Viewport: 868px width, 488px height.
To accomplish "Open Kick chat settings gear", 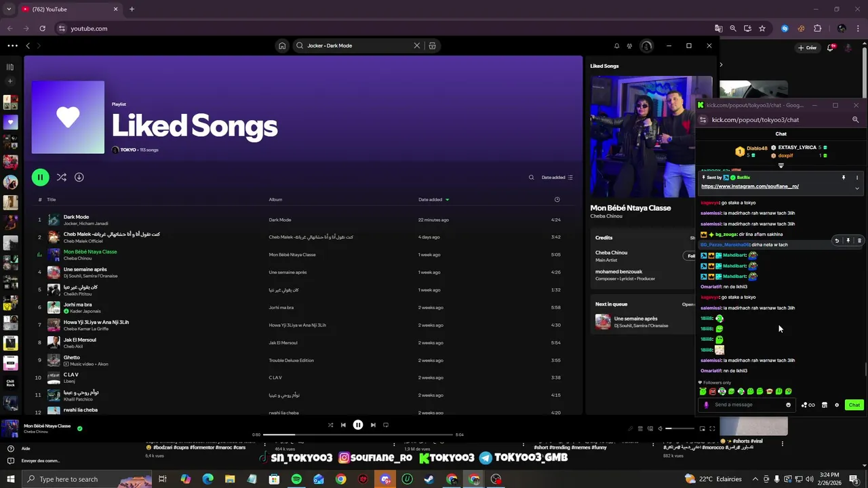I will 837,405.
